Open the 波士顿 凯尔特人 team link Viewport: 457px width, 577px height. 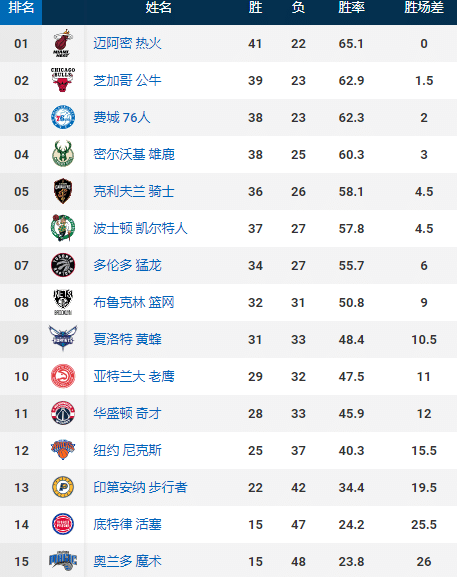tap(140, 228)
